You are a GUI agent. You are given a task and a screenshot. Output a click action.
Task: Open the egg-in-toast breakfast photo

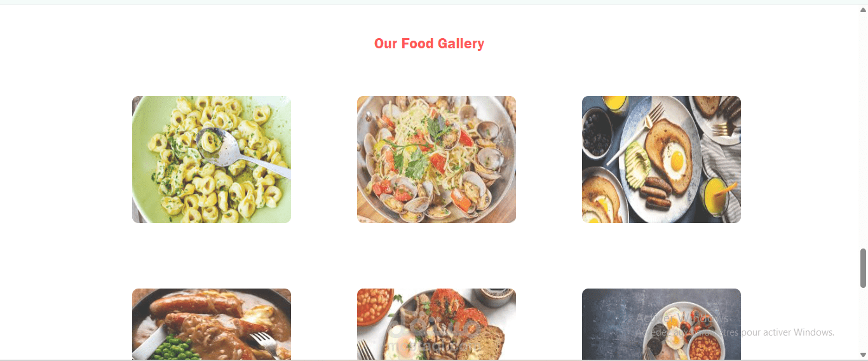click(661, 160)
